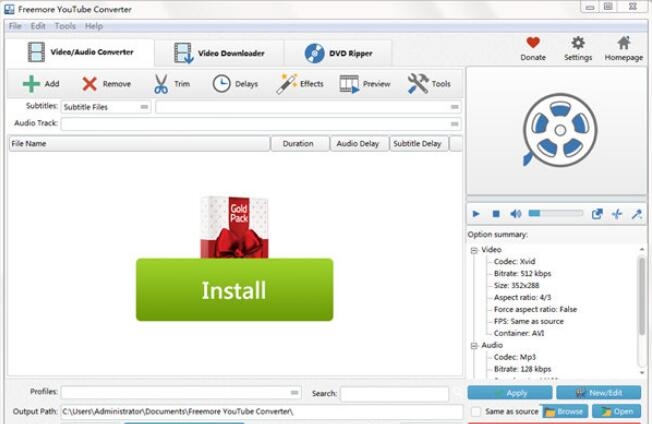
Task: Open the subtitle path dropdown
Action: pos(308,107)
